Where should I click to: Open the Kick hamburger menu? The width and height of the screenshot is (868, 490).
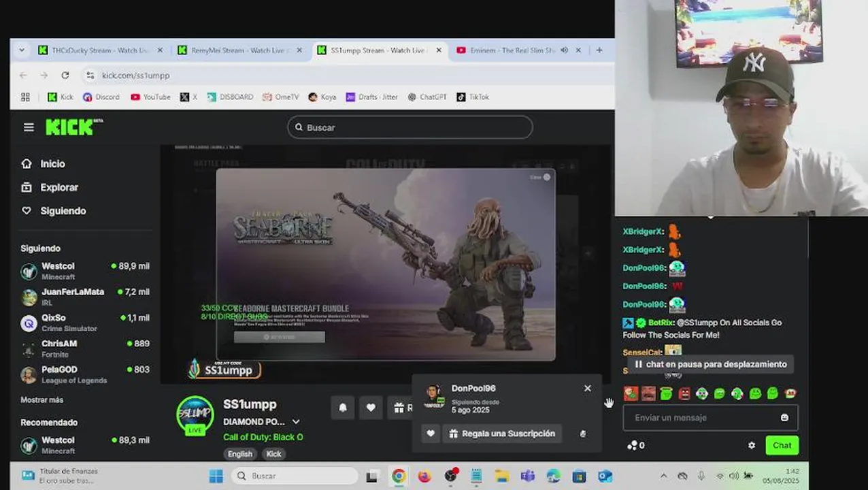[x=29, y=127]
